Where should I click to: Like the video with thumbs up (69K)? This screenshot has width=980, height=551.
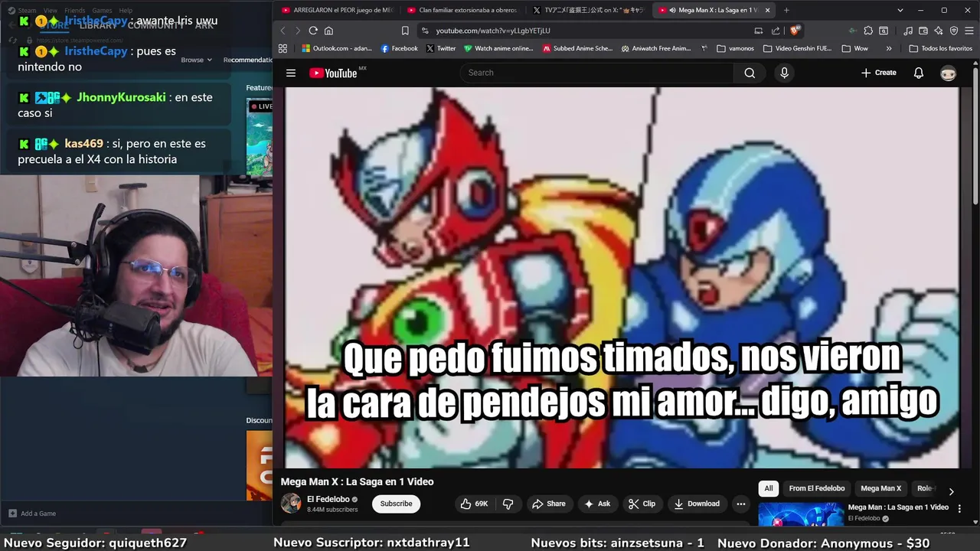pos(474,504)
